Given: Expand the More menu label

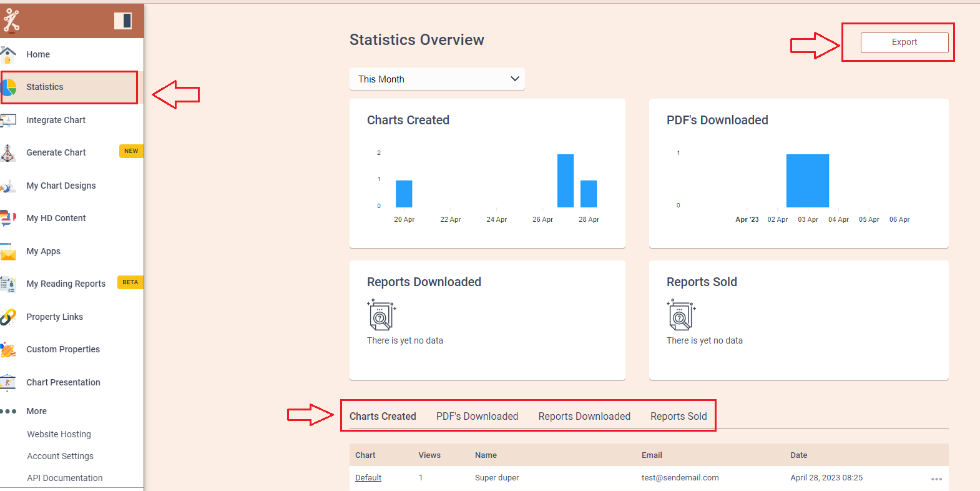Looking at the screenshot, I should pos(37,411).
